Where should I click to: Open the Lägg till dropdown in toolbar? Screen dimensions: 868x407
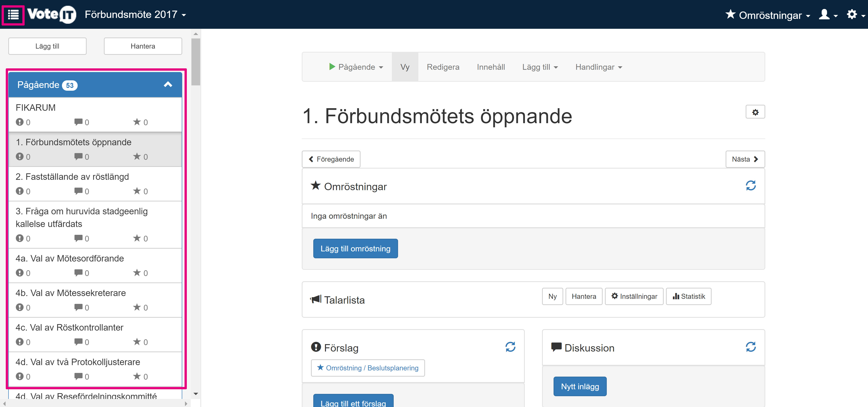point(540,67)
